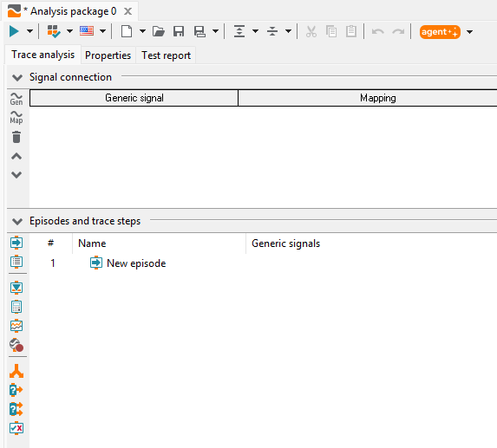
Task: Click the # column header
Action: click(50, 243)
